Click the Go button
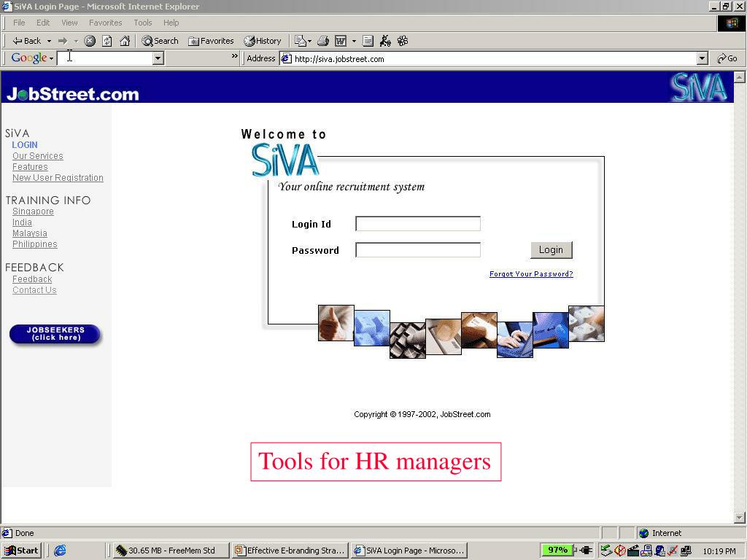Screen dimensions: 747x560 (x=727, y=58)
